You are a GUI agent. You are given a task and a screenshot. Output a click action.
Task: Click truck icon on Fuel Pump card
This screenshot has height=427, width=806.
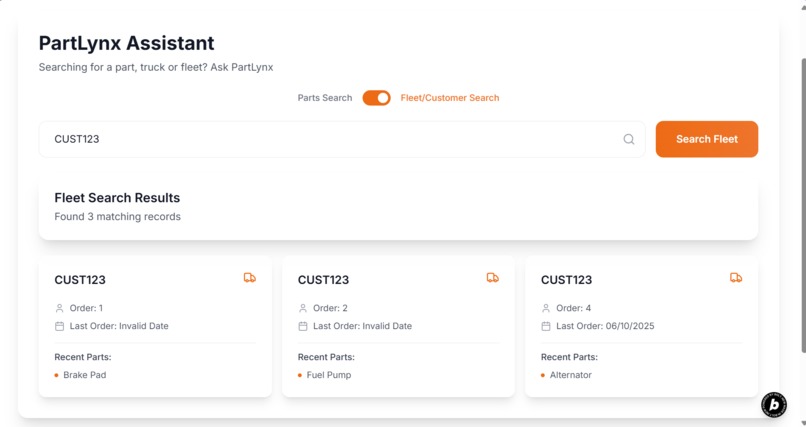click(x=492, y=278)
